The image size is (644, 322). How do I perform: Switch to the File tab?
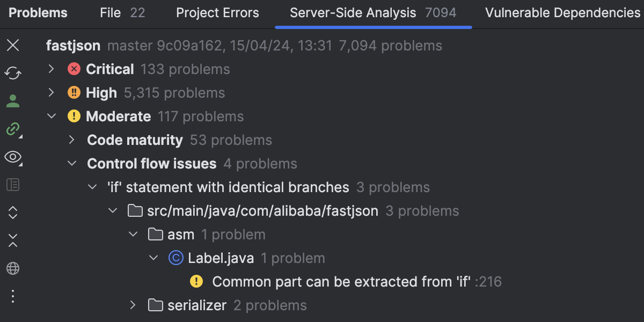click(122, 13)
